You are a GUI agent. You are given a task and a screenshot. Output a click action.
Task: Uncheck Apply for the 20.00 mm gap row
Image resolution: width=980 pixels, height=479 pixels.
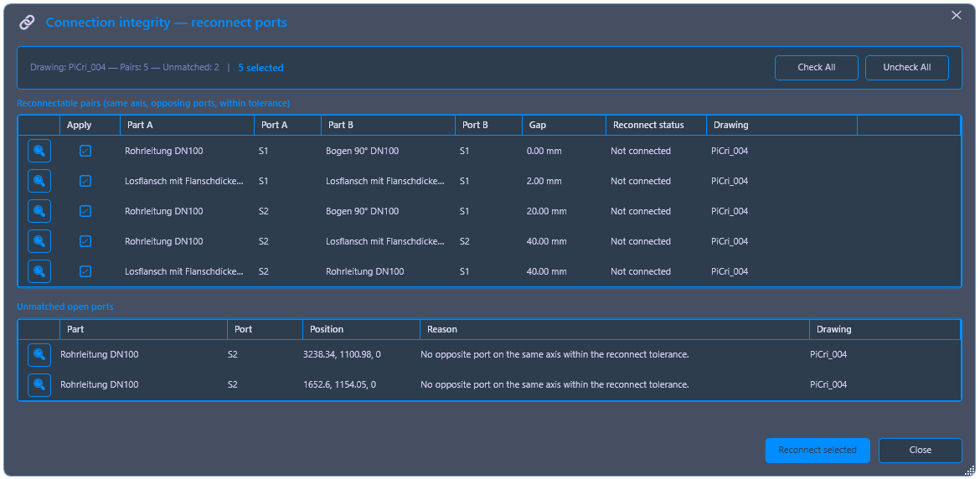point(85,211)
